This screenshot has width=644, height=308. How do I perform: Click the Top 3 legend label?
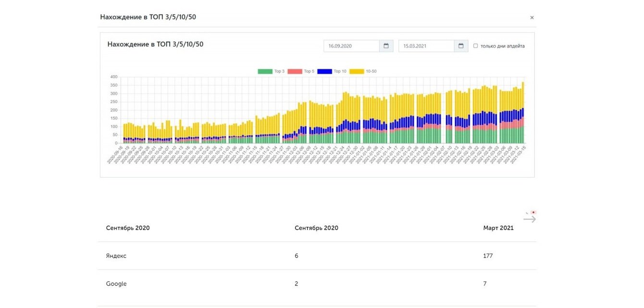[x=279, y=71]
